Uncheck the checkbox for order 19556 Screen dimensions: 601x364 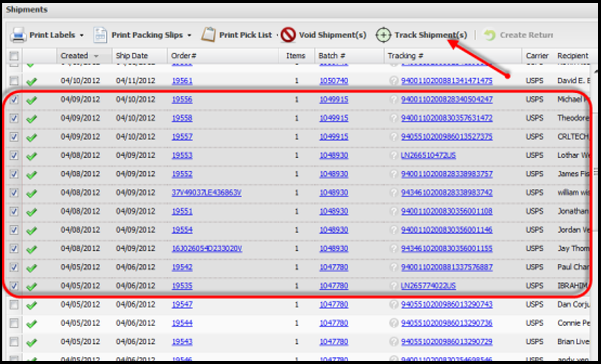click(x=14, y=100)
